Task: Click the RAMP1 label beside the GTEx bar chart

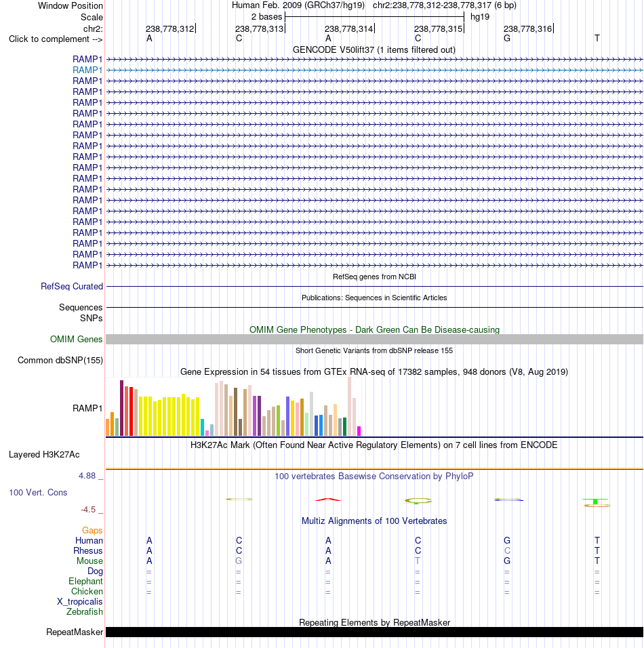Action: pos(87,408)
